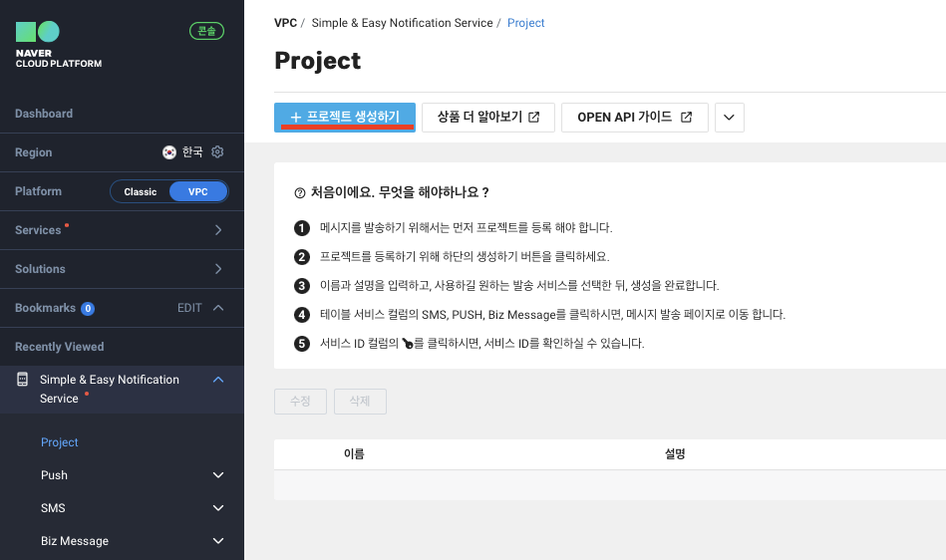Click 프로젝트 생성하기 create project button
This screenshot has width=946, height=560.
point(345,118)
